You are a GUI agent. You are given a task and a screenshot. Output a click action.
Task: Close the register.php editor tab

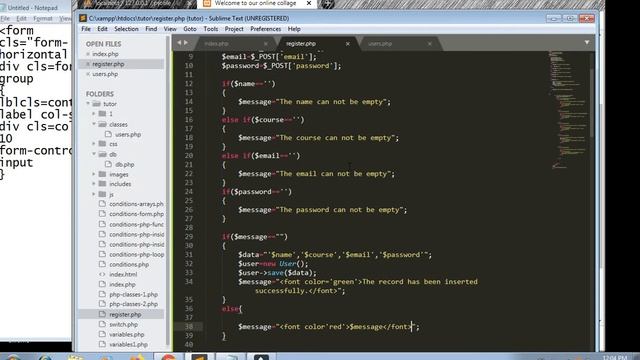tap(348, 44)
